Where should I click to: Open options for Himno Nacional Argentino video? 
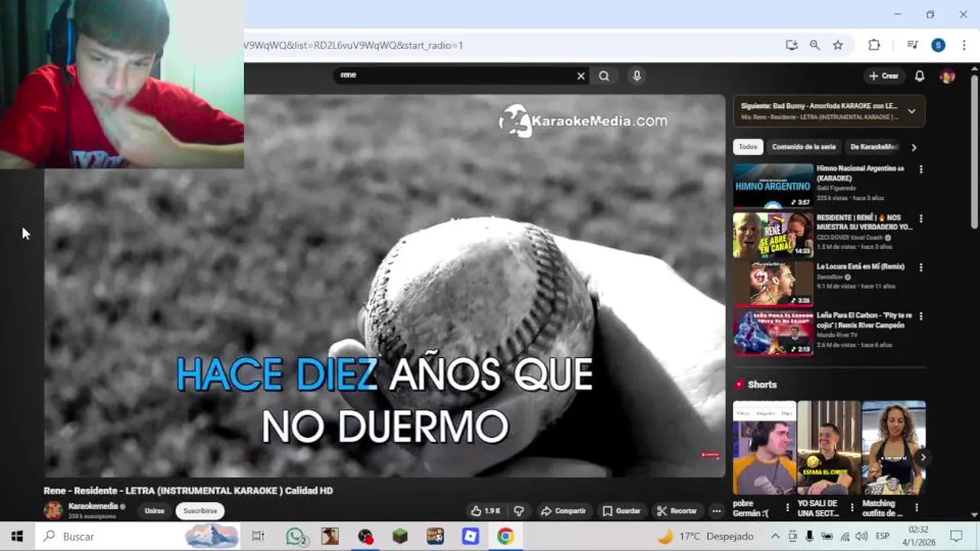[920, 169]
